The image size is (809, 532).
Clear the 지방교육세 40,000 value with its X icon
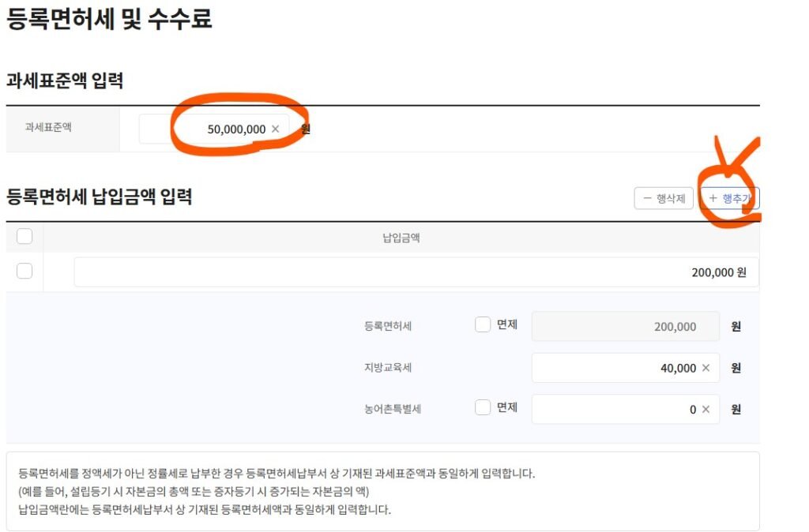706,368
